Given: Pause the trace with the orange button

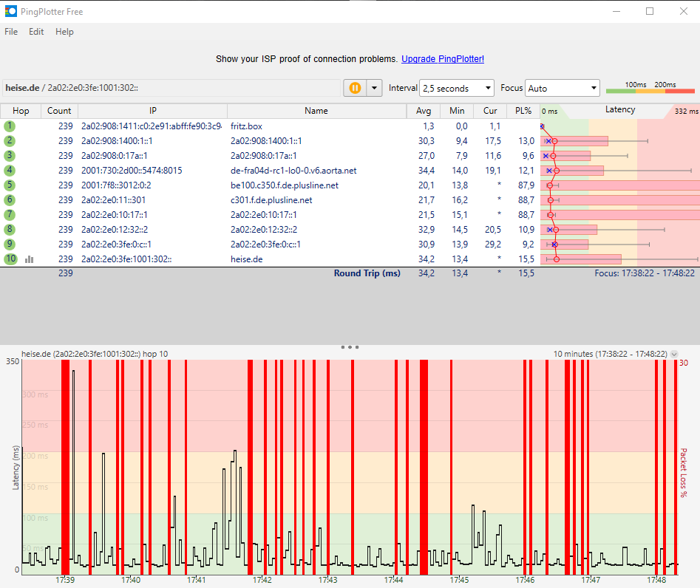Looking at the screenshot, I should [355, 88].
